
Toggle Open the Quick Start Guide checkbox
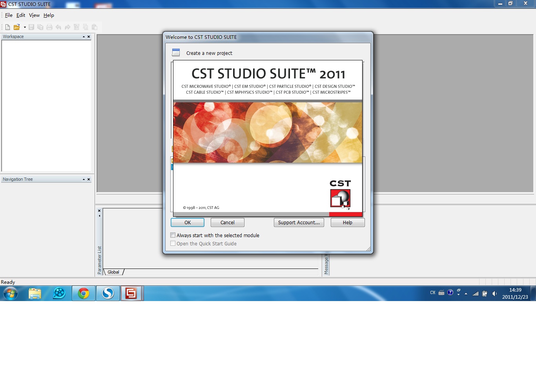[173, 243]
